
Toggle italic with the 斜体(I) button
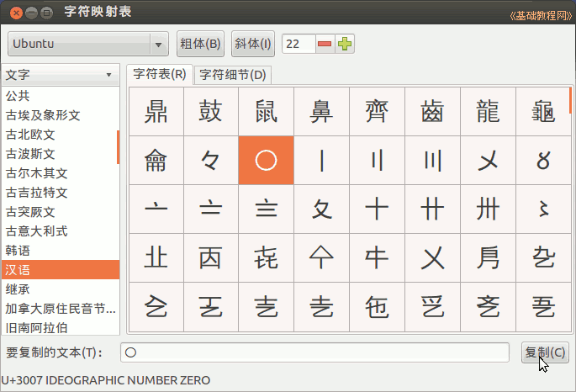point(253,44)
